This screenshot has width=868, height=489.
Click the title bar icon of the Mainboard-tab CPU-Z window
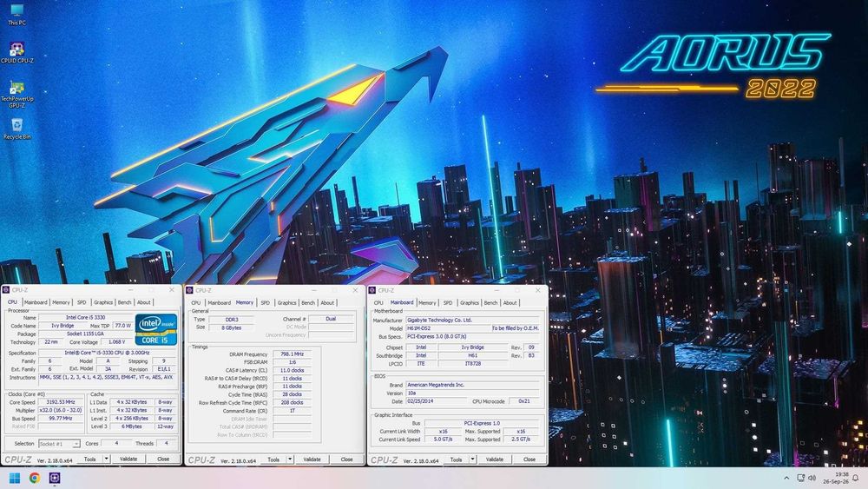point(372,290)
